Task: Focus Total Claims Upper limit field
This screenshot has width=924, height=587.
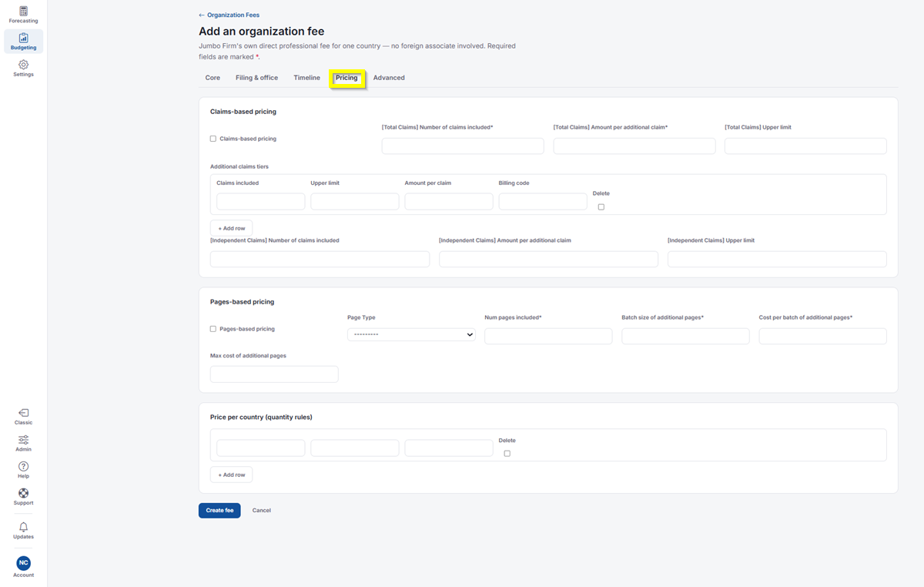Action: tap(805, 146)
